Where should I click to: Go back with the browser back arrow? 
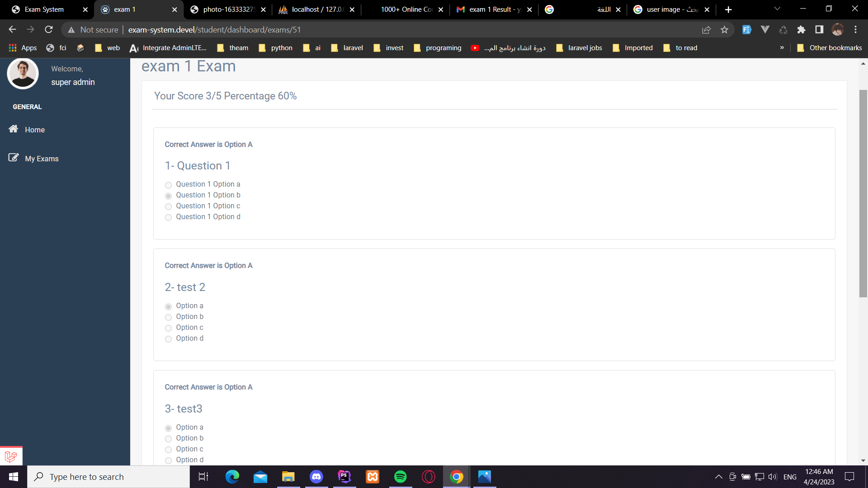[12, 30]
